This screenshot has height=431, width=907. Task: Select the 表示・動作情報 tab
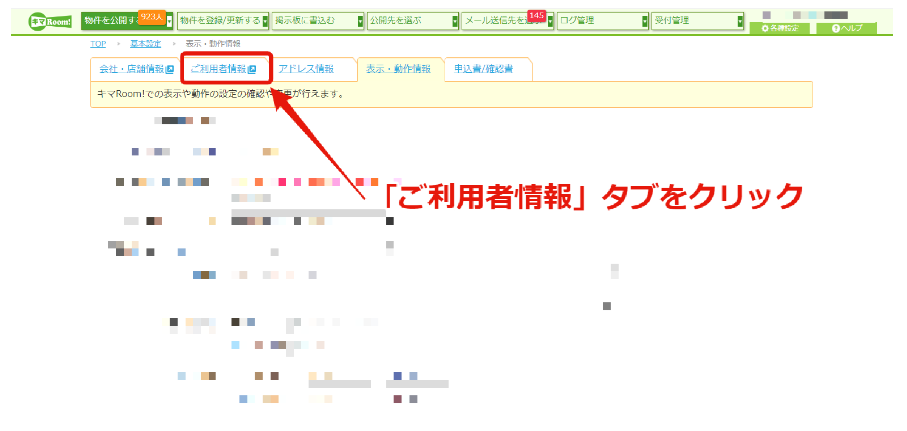coord(398,69)
